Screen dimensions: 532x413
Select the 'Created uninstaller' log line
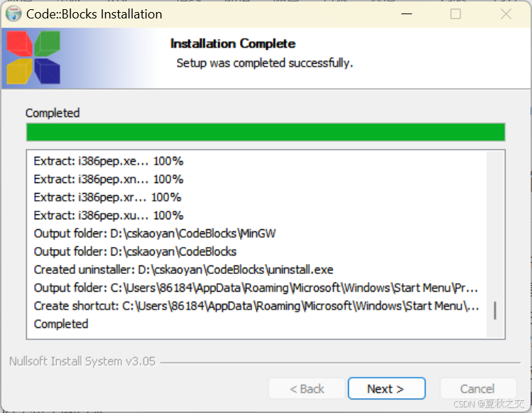(183, 270)
